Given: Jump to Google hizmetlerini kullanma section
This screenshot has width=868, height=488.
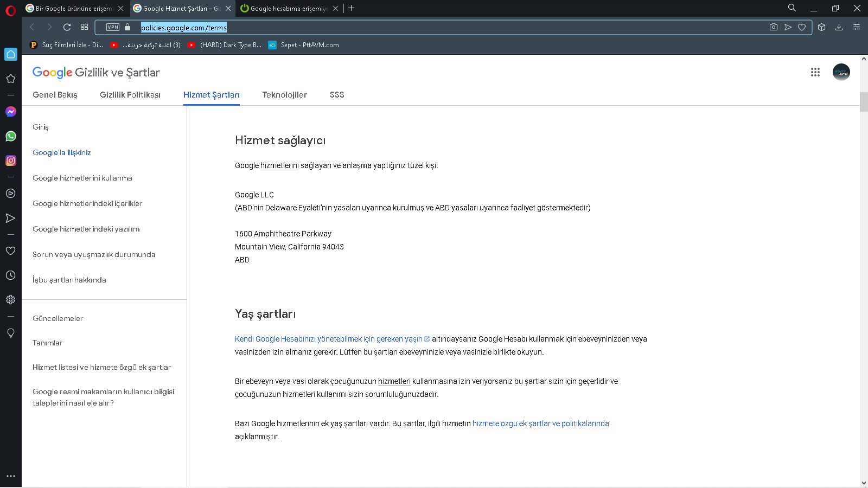Looking at the screenshot, I should point(82,178).
